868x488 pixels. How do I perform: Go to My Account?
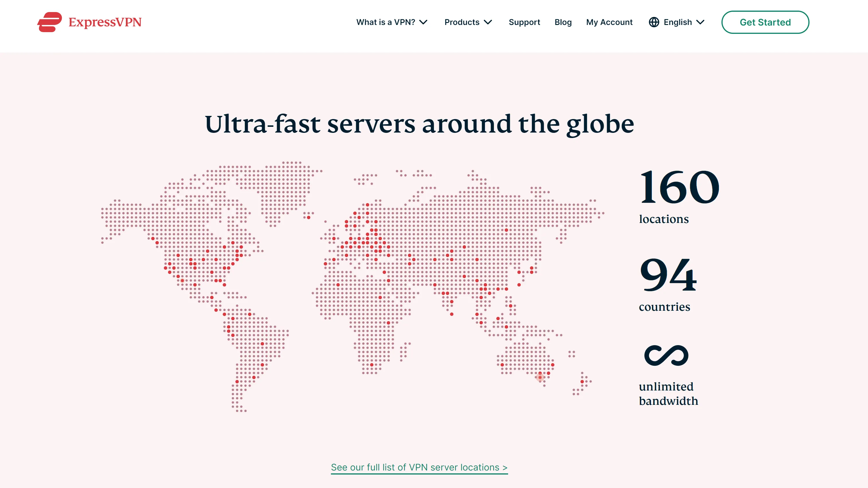pos(609,22)
